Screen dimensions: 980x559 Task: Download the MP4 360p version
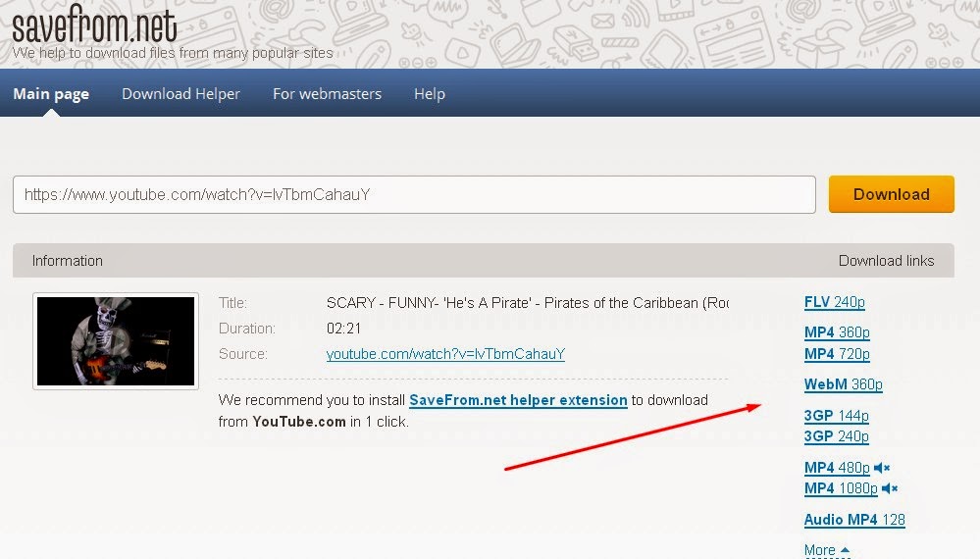coord(837,332)
